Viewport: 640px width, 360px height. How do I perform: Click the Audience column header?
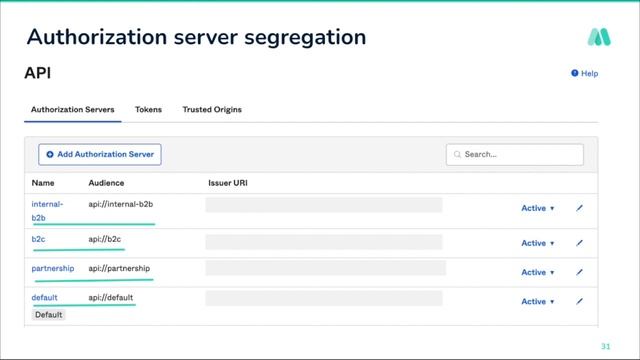pyautogui.click(x=106, y=183)
